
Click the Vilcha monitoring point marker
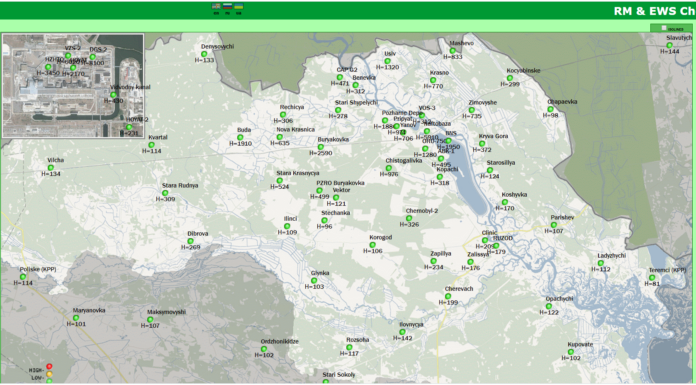(x=51, y=167)
